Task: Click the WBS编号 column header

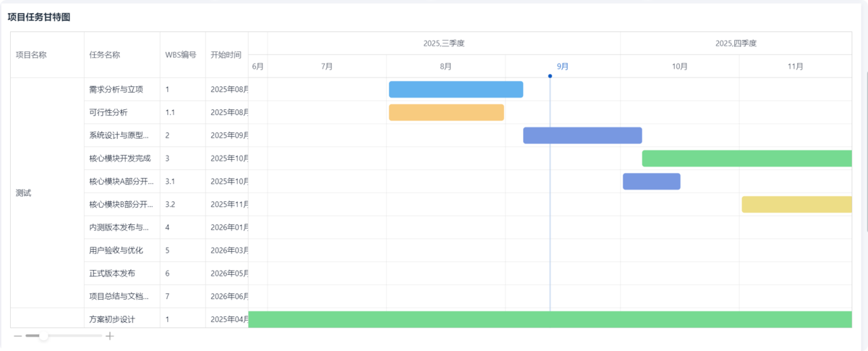Action: pyautogui.click(x=181, y=54)
